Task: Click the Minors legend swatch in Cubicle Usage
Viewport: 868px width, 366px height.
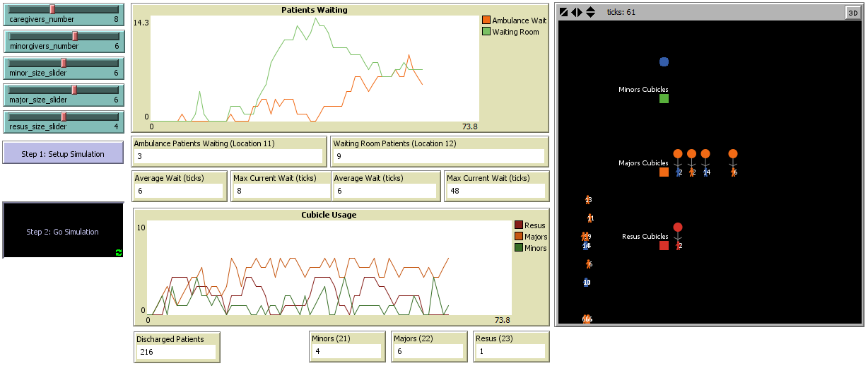Action: (x=519, y=248)
